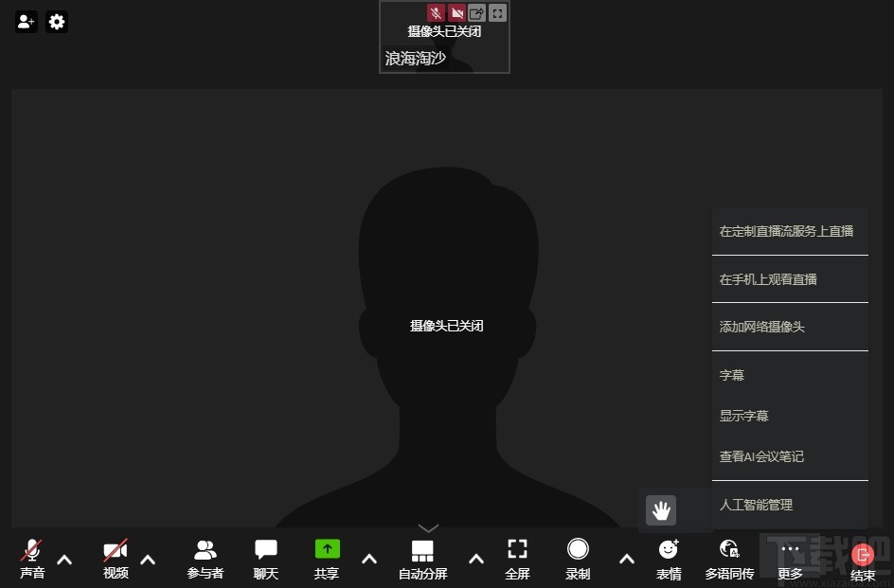Enable 显示字幕 to show subtitles
Viewport: 894px width, 588px height.
pos(744,416)
